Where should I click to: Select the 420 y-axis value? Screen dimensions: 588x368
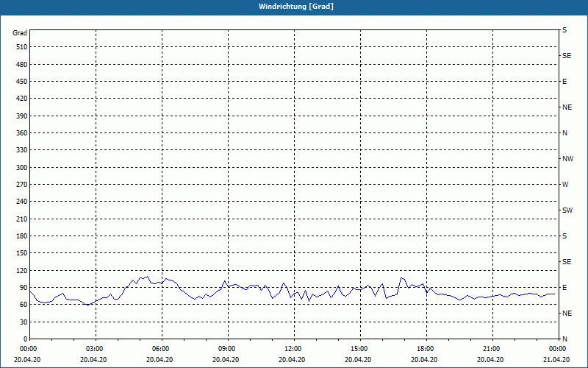[22, 99]
